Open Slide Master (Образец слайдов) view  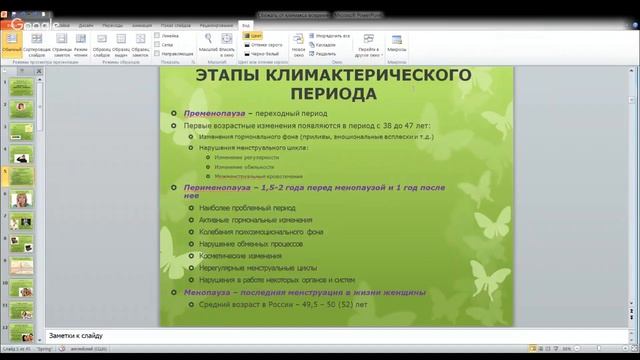click(102, 45)
